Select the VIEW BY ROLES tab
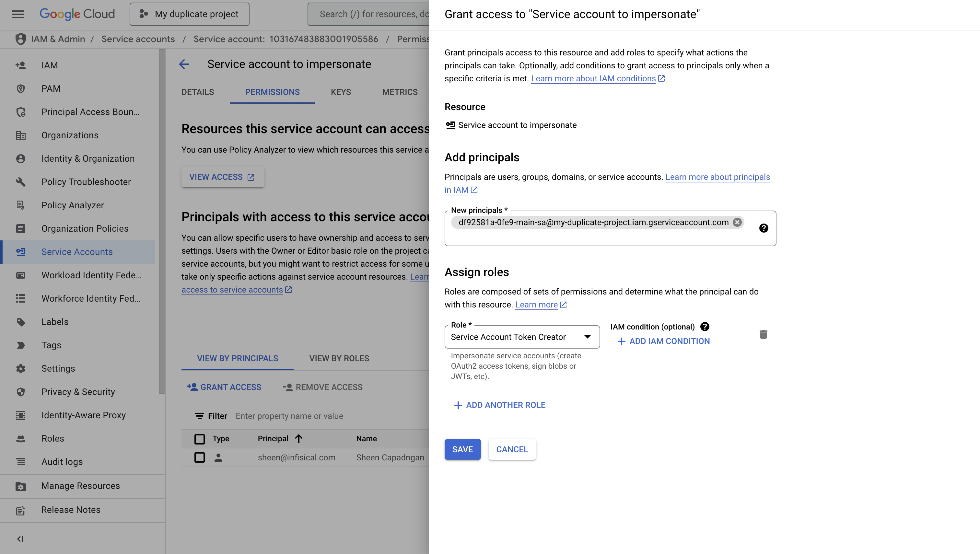Viewport: 980px width, 554px height. click(x=339, y=358)
